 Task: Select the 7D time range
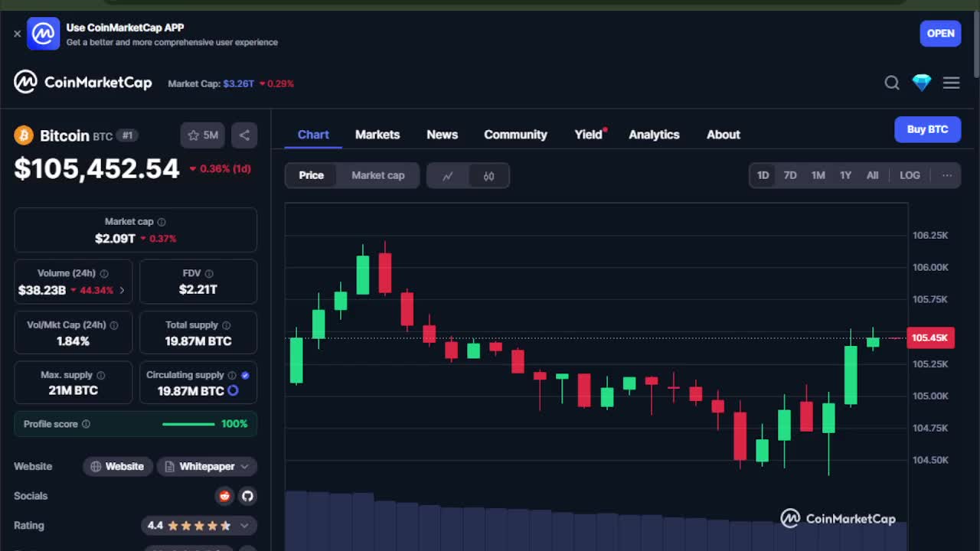[x=790, y=175]
